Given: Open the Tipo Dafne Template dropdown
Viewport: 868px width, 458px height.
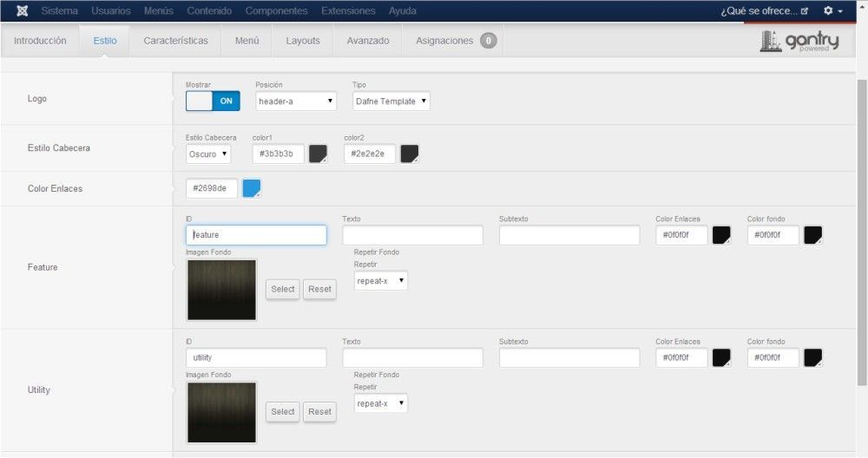Looking at the screenshot, I should point(391,101).
